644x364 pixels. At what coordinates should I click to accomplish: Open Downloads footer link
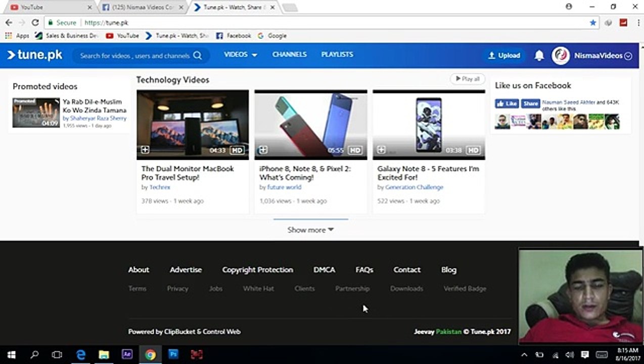(406, 288)
